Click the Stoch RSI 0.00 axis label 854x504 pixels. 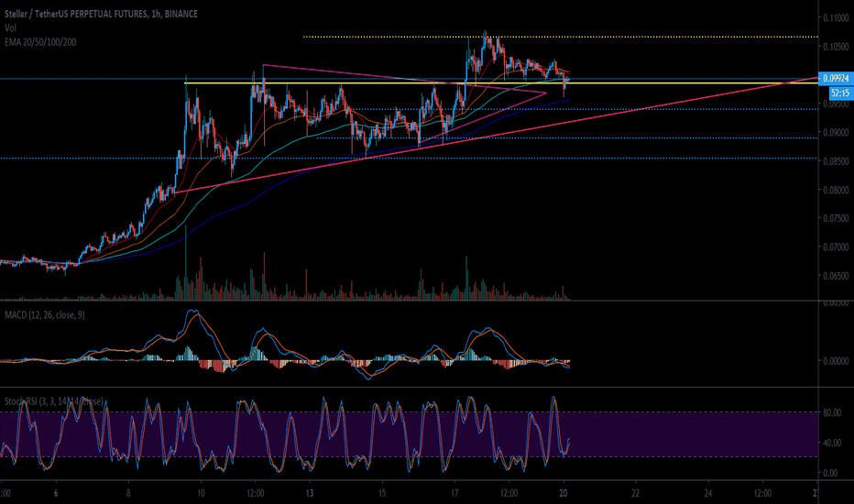point(830,473)
